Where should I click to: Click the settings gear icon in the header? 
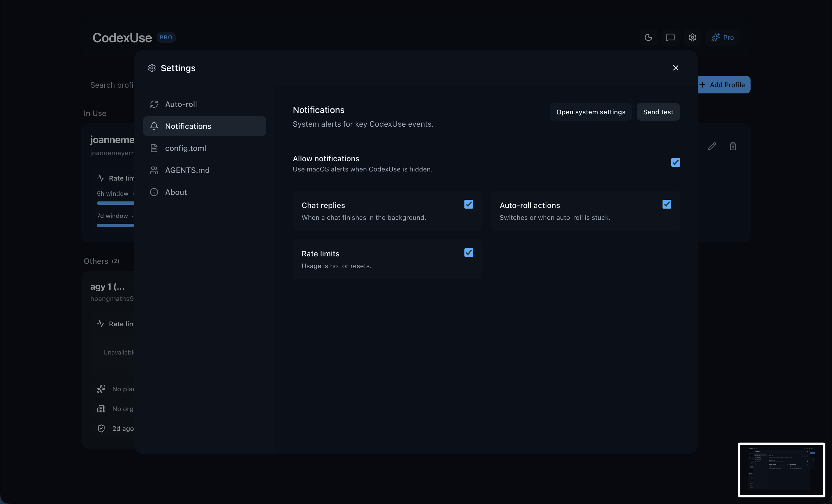coord(693,37)
